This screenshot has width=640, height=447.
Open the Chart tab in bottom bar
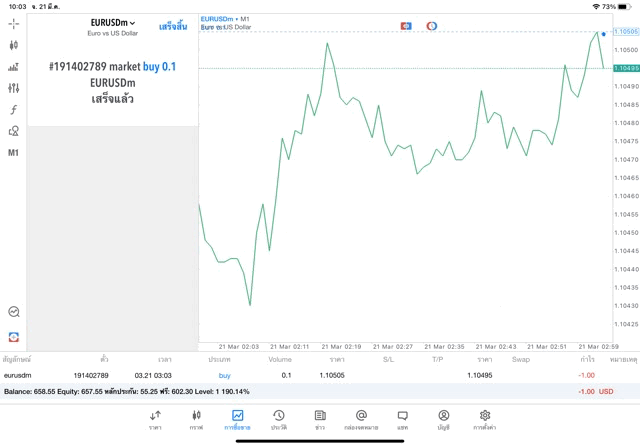pyautogui.click(x=196, y=420)
